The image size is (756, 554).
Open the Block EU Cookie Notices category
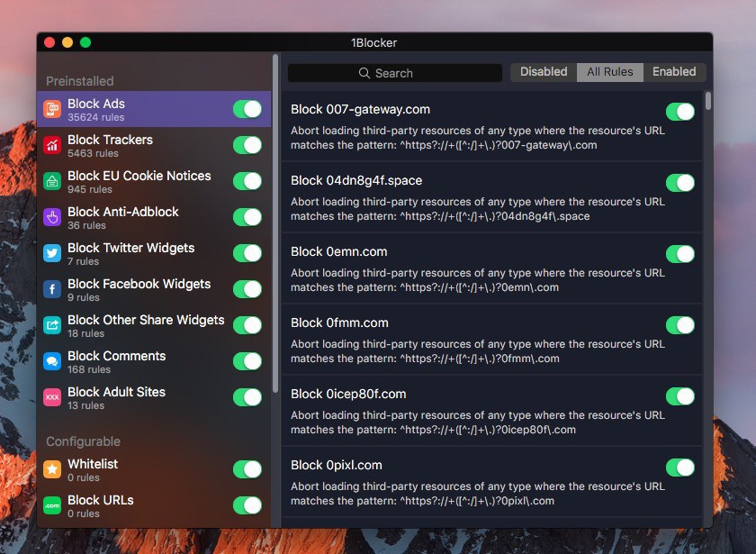point(154,181)
